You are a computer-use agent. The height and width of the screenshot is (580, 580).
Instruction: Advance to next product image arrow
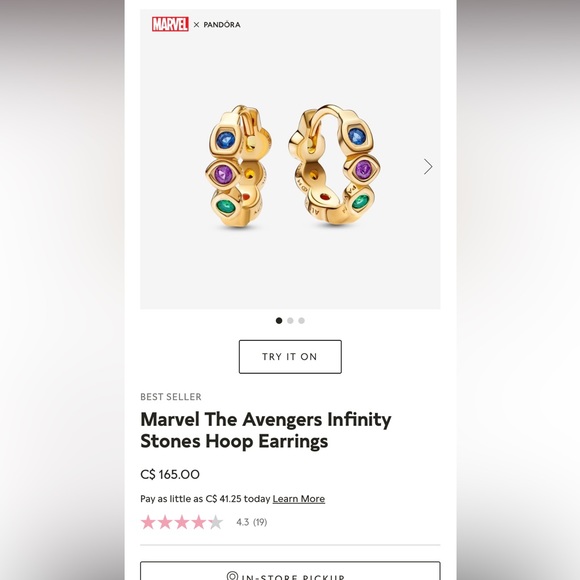[428, 166]
